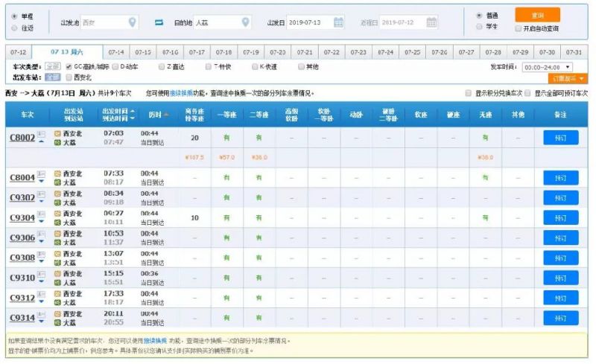Uncheck GC-高铁/城际 train type checkbox
The width and height of the screenshot is (596, 364).
69,66
